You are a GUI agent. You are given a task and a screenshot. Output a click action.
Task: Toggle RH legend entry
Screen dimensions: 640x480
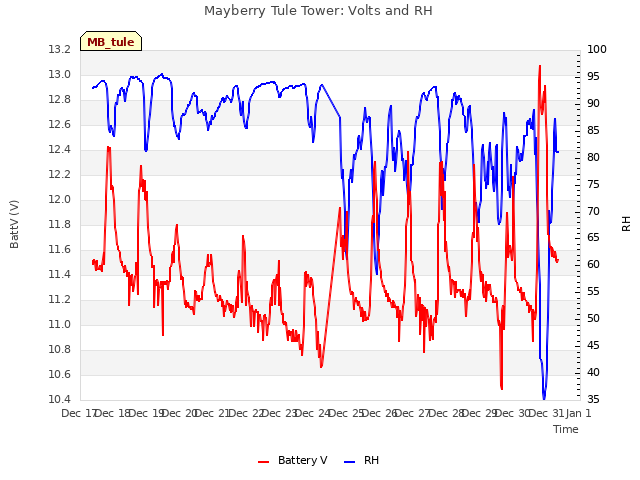pos(362,460)
